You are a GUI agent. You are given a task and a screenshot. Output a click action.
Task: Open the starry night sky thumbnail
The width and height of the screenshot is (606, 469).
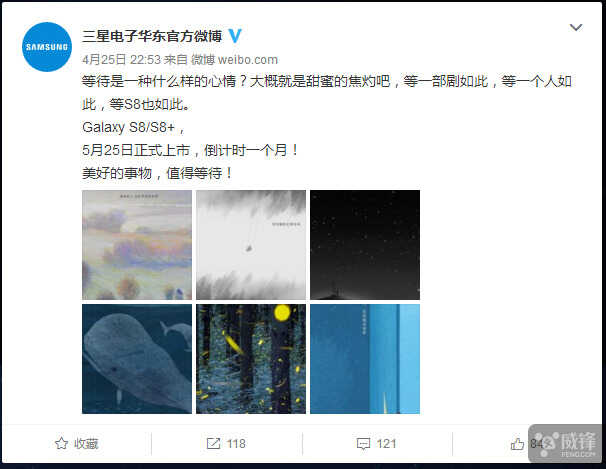[365, 245]
